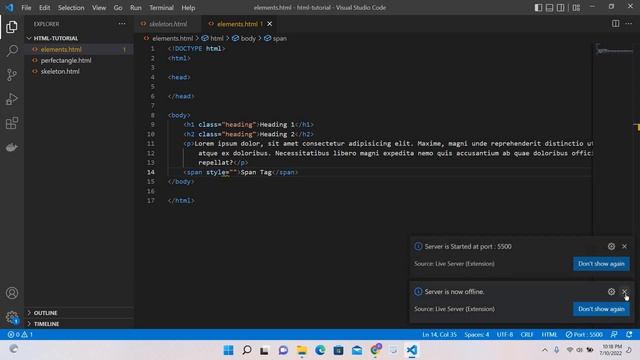Change encoding via UTF-8 status item

pos(505,334)
